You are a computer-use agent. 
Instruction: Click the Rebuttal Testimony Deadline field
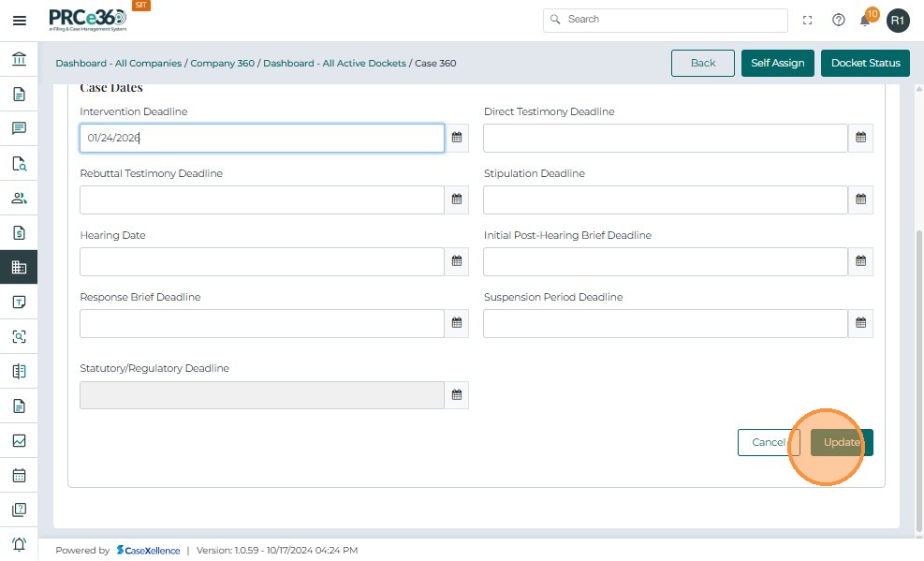click(261, 199)
